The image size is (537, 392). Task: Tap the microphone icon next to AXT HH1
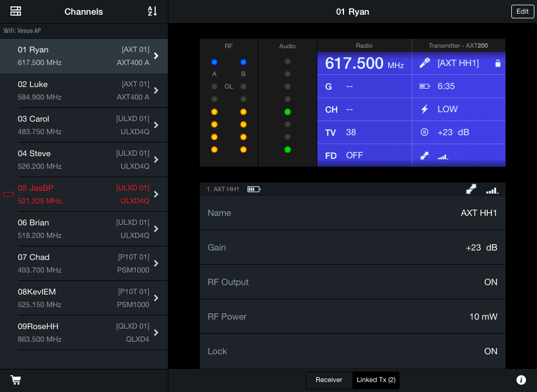coord(425,63)
